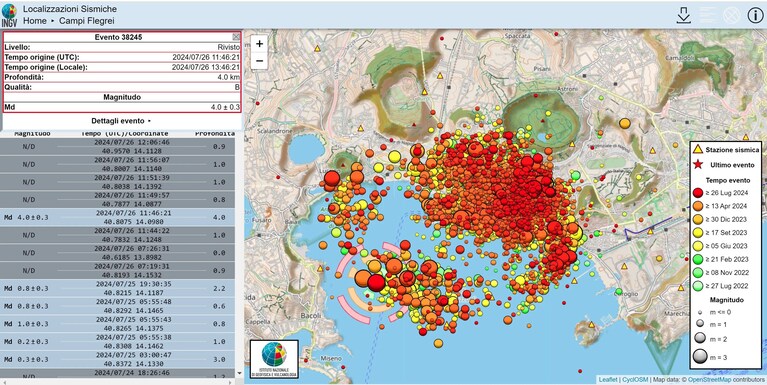767x385 pixels.
Task: Click the m = 3 magnitude legend circle
Action: (700, 357)
